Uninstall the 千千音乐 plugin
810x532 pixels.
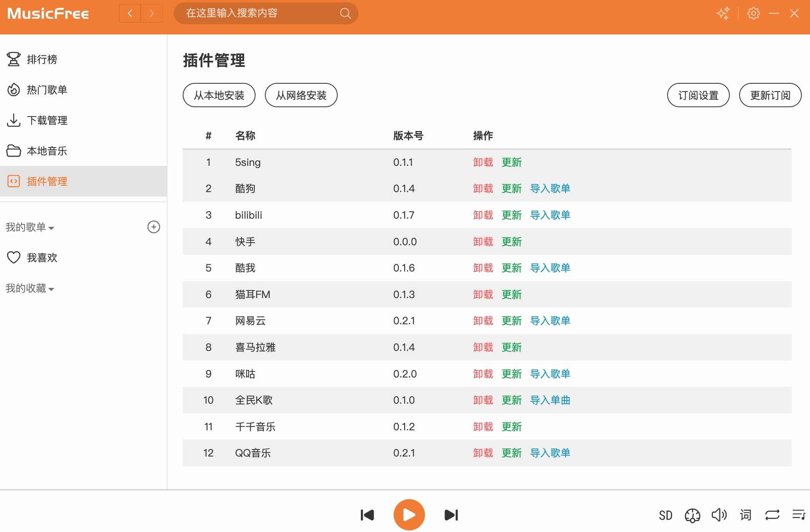(x=483, y=427)
